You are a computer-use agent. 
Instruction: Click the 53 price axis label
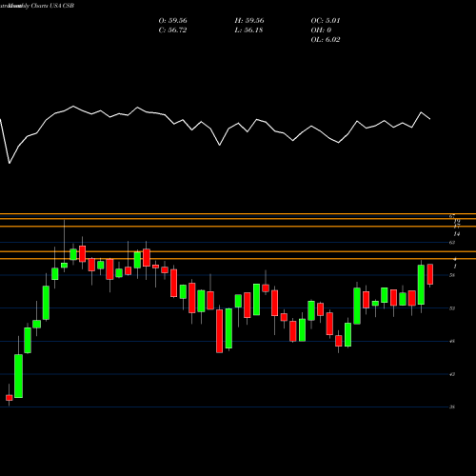(x=452, y=308)
